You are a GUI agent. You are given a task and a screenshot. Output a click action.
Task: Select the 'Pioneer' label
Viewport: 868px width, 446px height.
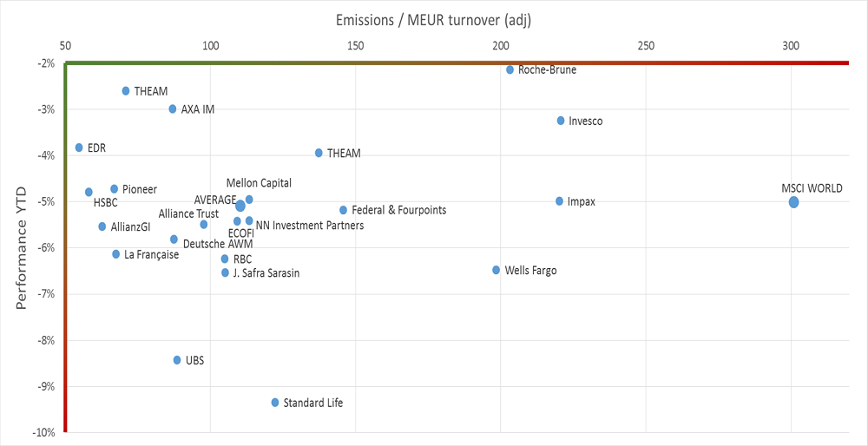click(140, 190)
